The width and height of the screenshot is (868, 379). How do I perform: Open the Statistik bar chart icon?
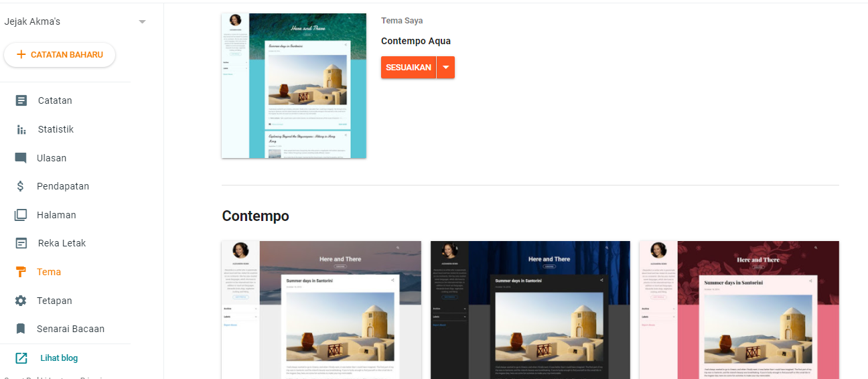click(x=21, y=129)
